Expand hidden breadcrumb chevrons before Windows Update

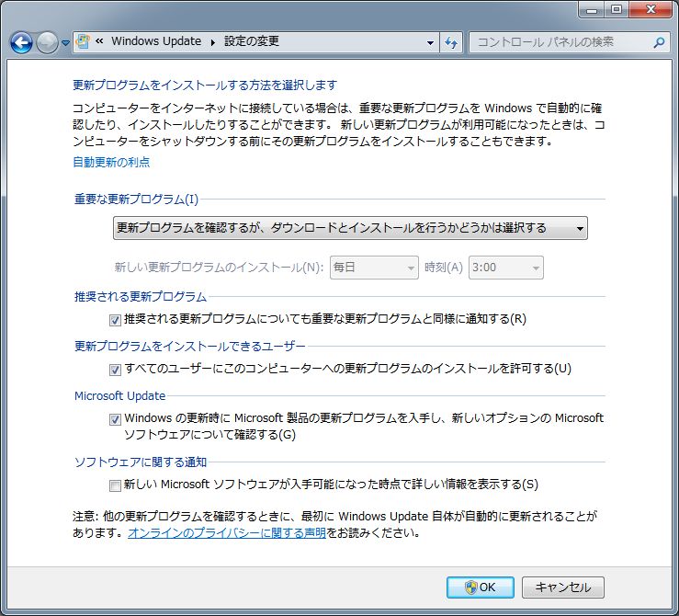[99, 41]
